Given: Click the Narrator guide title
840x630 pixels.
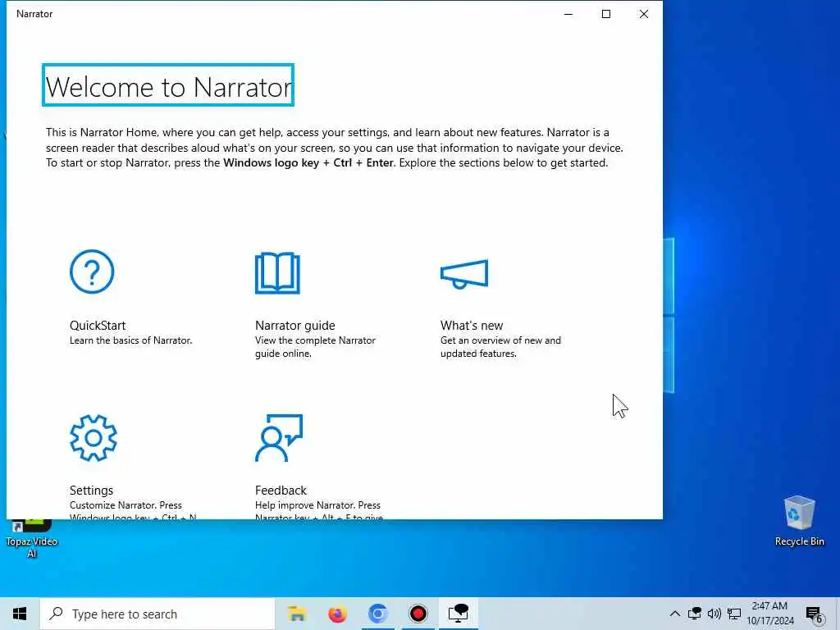Looking at the screenshot, I should click(295, 325).
